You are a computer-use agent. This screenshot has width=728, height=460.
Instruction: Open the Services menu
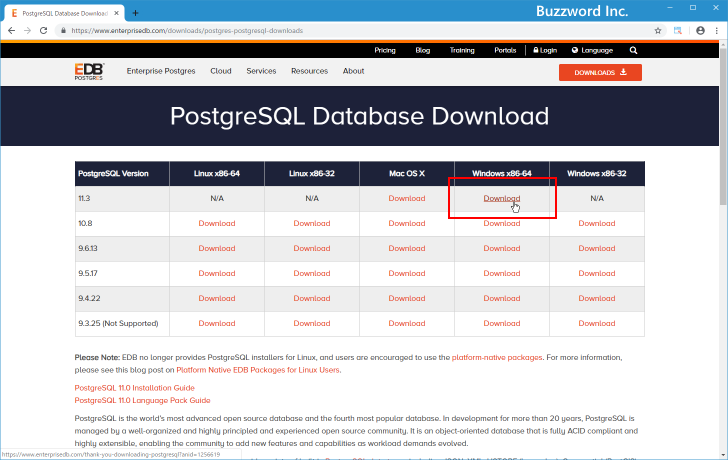click(x=261, y=71)
